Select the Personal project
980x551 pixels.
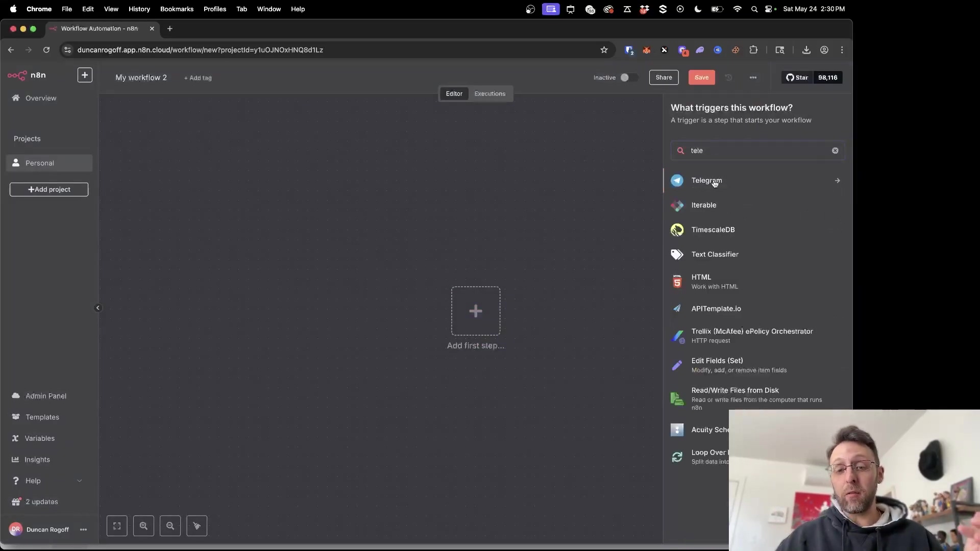pyautogui.click(x=49, y=163)
